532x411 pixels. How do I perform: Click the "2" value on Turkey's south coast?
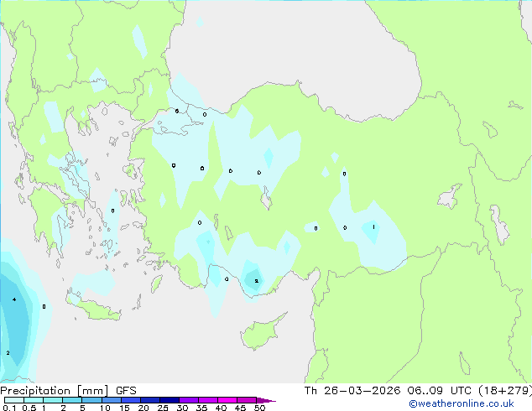(x=257, y=281)
